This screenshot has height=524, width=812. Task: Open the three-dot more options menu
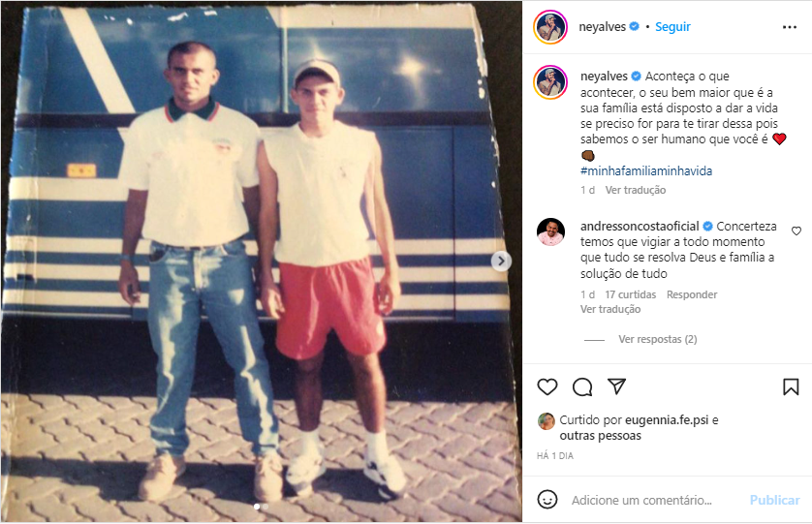(789, 27)
